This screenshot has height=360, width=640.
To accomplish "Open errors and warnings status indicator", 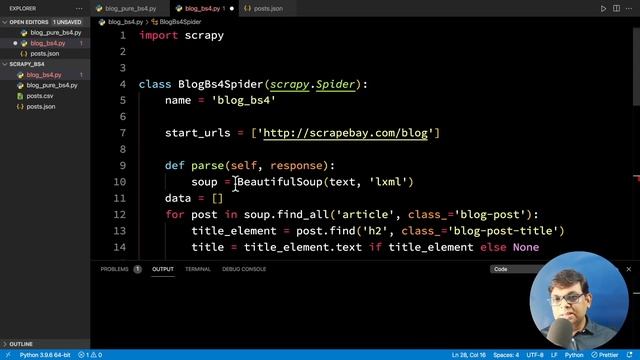I will pos(90,355).
